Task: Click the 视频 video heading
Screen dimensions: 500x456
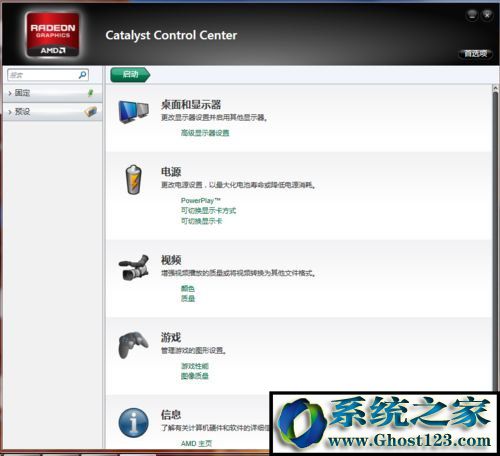Action: pos(171,260)
